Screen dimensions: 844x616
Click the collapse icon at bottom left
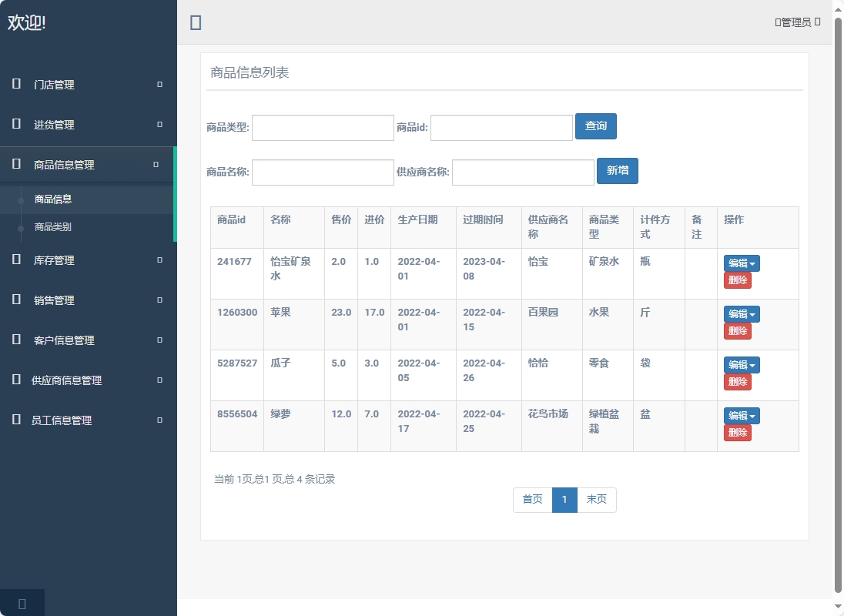tap(22, 603)
